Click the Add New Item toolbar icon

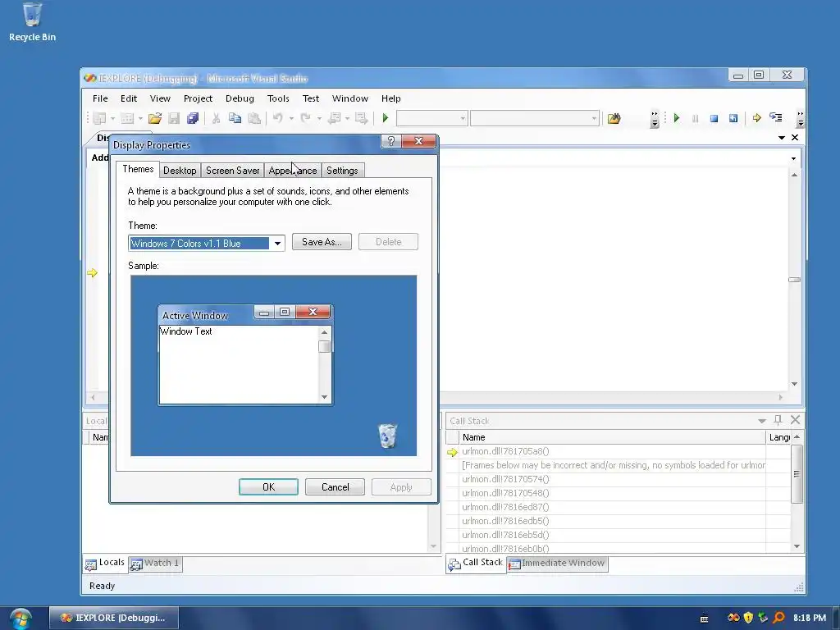tap(127, 118)
